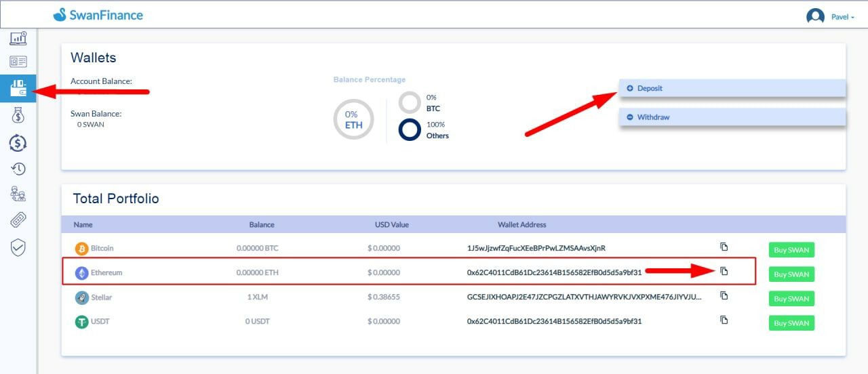Screen dimensions: 868x374
Task: Open the history clock sidebar icon
Action: 18,169
